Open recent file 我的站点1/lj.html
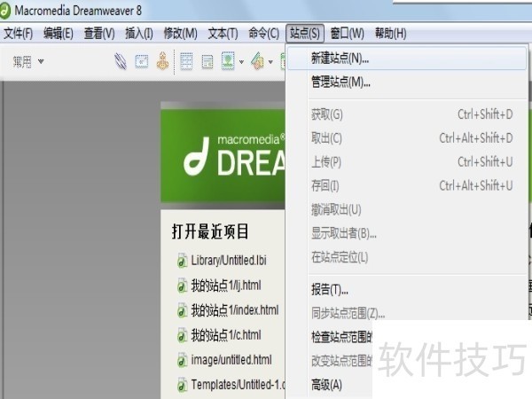 [226, 286]
